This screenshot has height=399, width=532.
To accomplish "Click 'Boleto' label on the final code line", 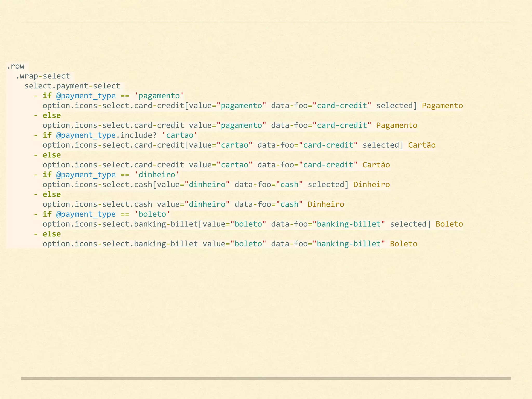I will point(403,244).
